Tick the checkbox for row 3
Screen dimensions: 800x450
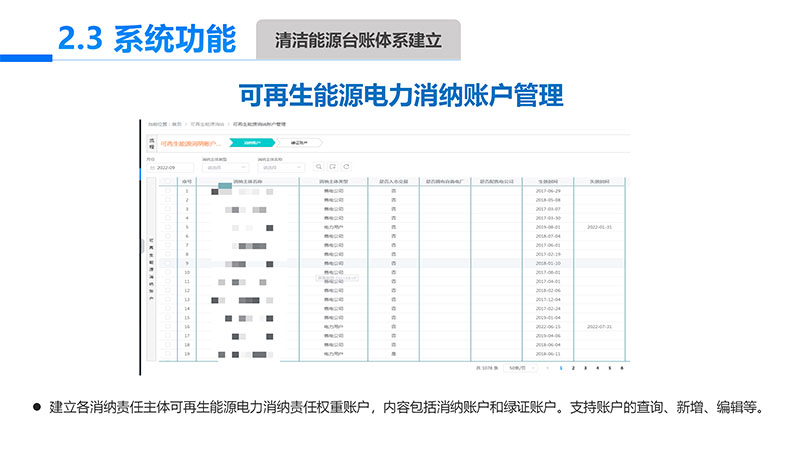coord(168,209)
